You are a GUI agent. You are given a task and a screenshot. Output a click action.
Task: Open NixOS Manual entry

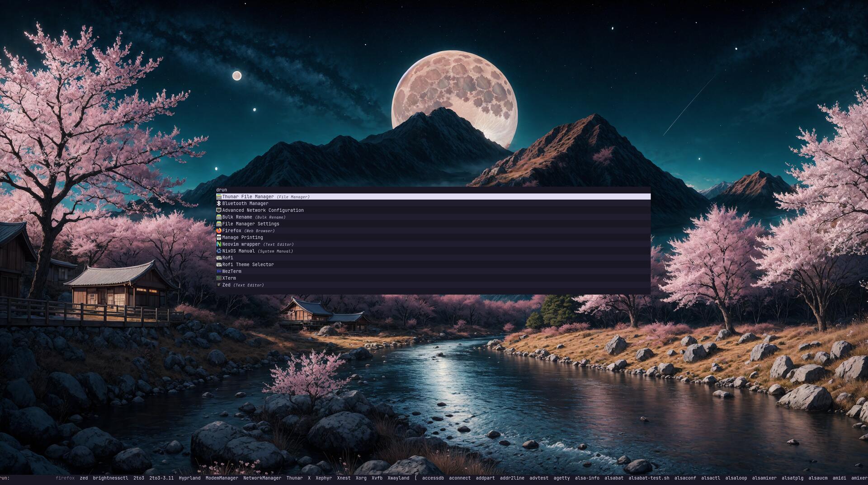coord(433,251)
